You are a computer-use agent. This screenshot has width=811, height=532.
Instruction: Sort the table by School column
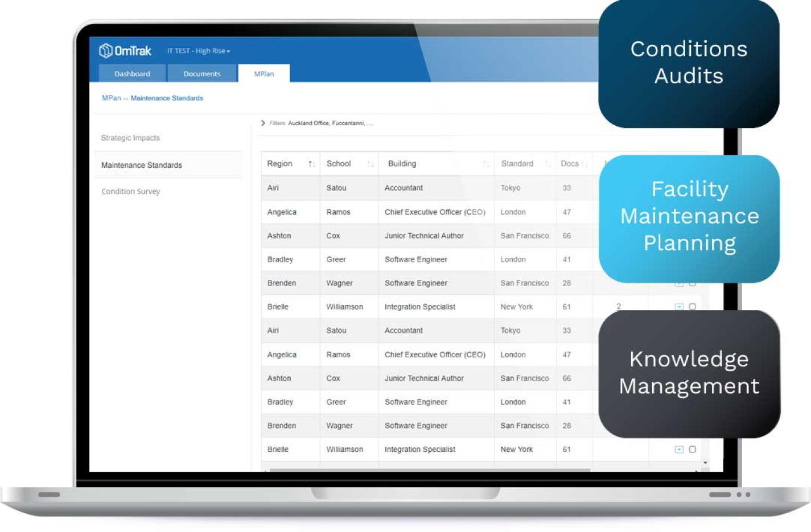(370, 164)
